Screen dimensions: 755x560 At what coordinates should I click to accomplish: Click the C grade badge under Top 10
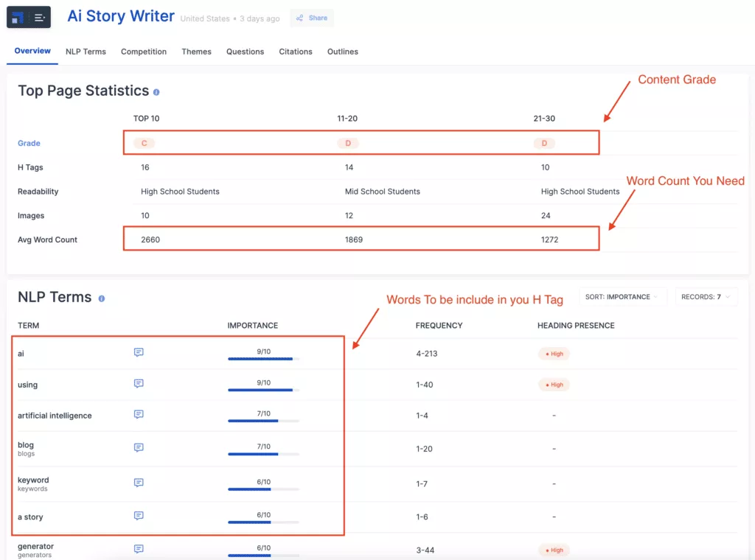pyautogui.click(x=144, y=144)
